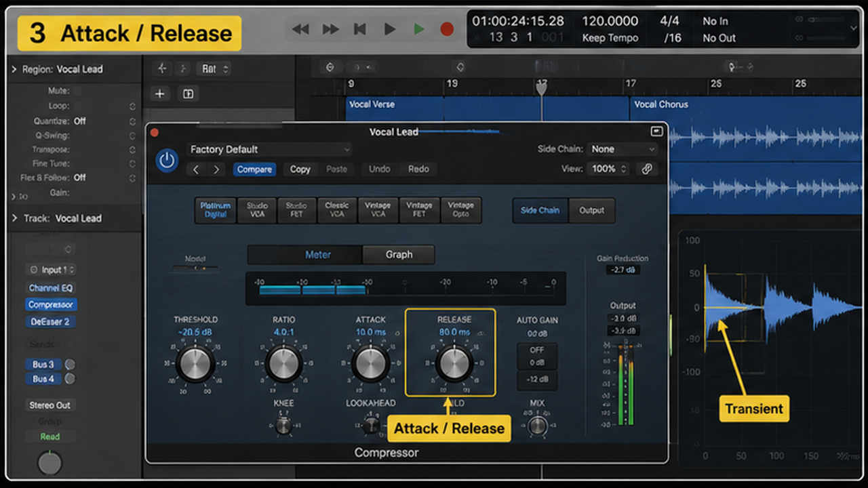Screen dimensions: 868x488
Task: Click the link icon in plugin header
Action: pos(647,169)
